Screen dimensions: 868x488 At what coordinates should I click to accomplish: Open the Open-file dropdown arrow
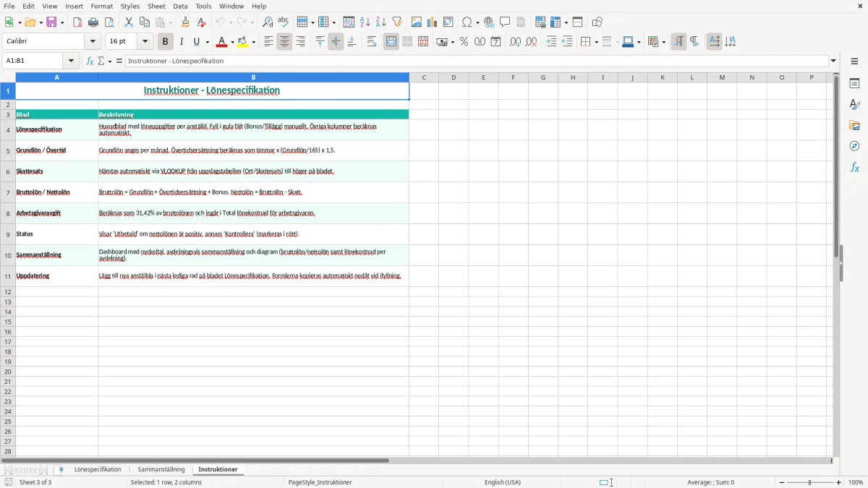(41, 22)
